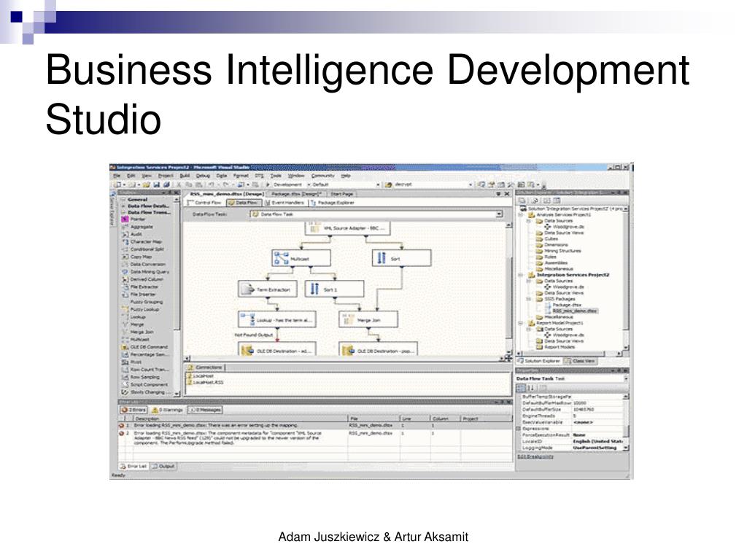The width and height of the screenshot is (747, 560).
Task: Click the Edit Breakpoints link
Action: pyautogui.click(x=535, y=456)
